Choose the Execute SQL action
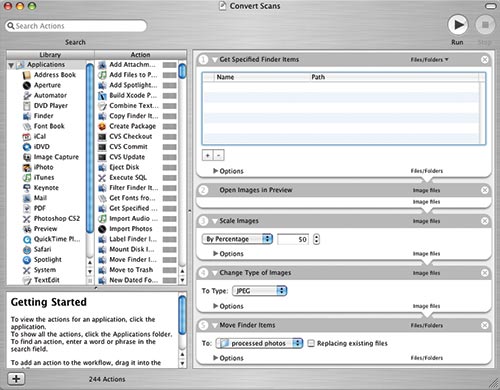The image size is (500, 390). [x=128, y=178]
